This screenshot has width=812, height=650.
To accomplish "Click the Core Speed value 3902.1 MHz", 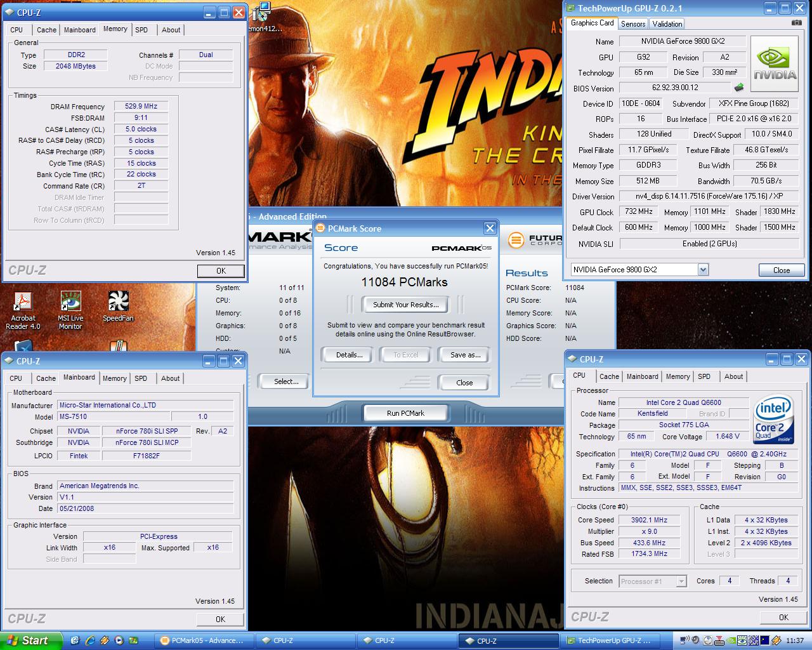I will 649,520.
